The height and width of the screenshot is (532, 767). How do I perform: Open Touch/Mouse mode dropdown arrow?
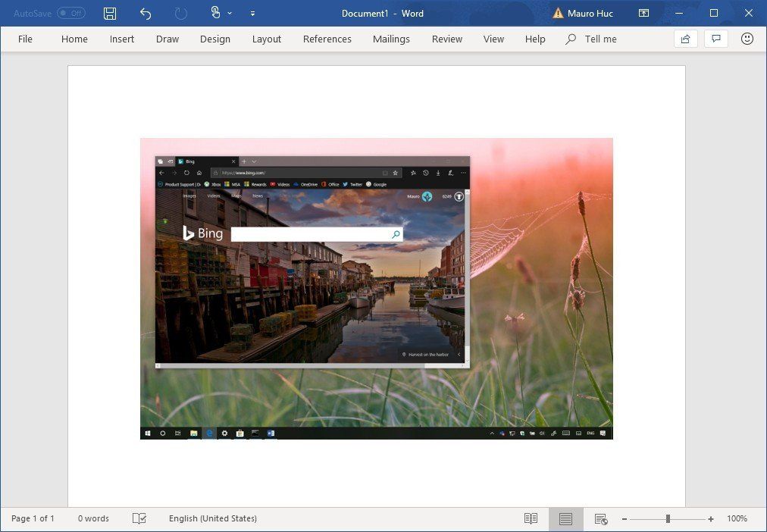pos(230,13)
